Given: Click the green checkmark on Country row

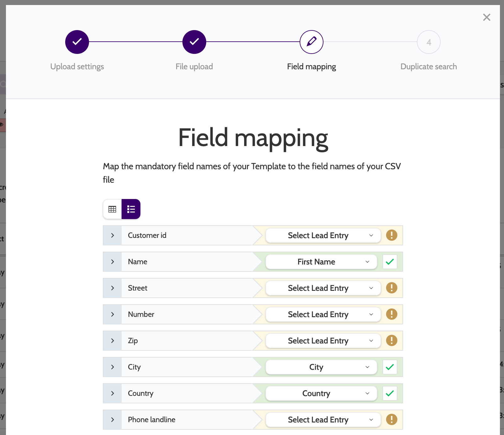Looking at the screenshot, I should [390, 393].
